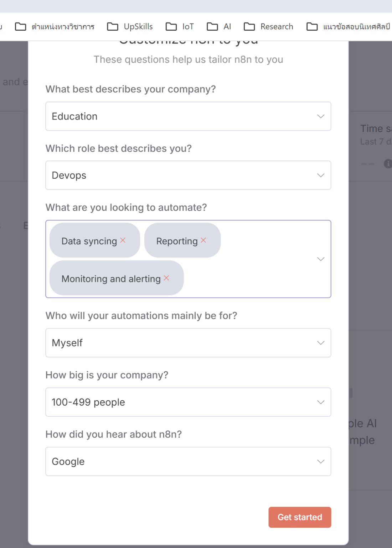Screen dimensions: 392x548
Task: Open the UpSkills bookmark folder
Action: pos(130,27)
